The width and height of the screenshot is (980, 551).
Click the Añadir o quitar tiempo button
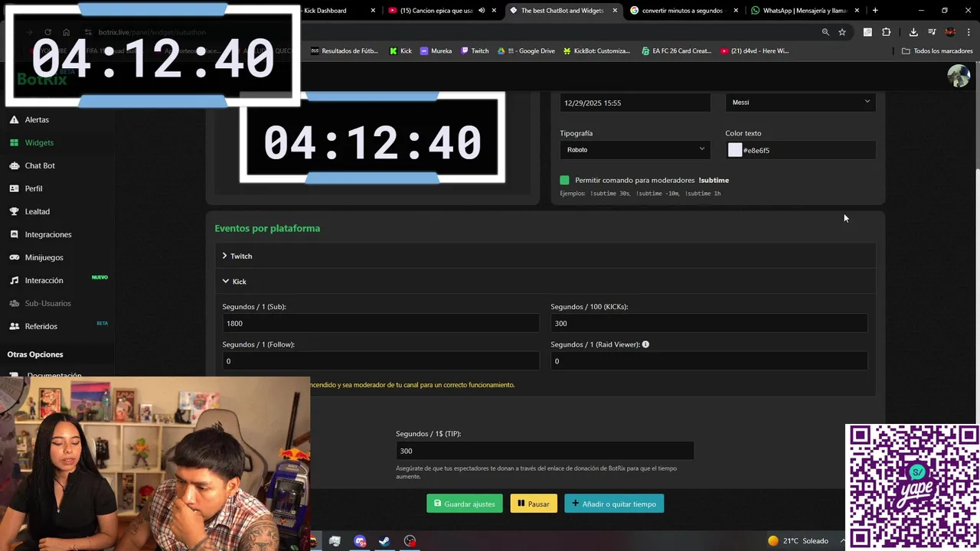coord(614,504)
